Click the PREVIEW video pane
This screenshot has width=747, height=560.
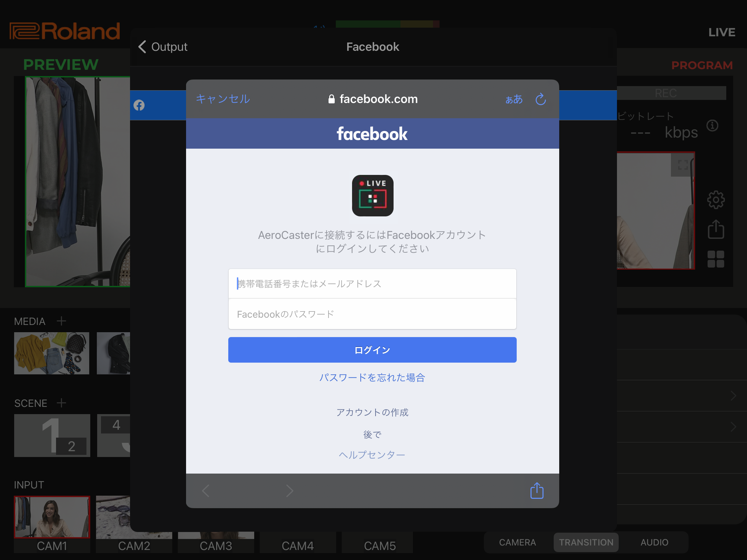tap(77, 181)
